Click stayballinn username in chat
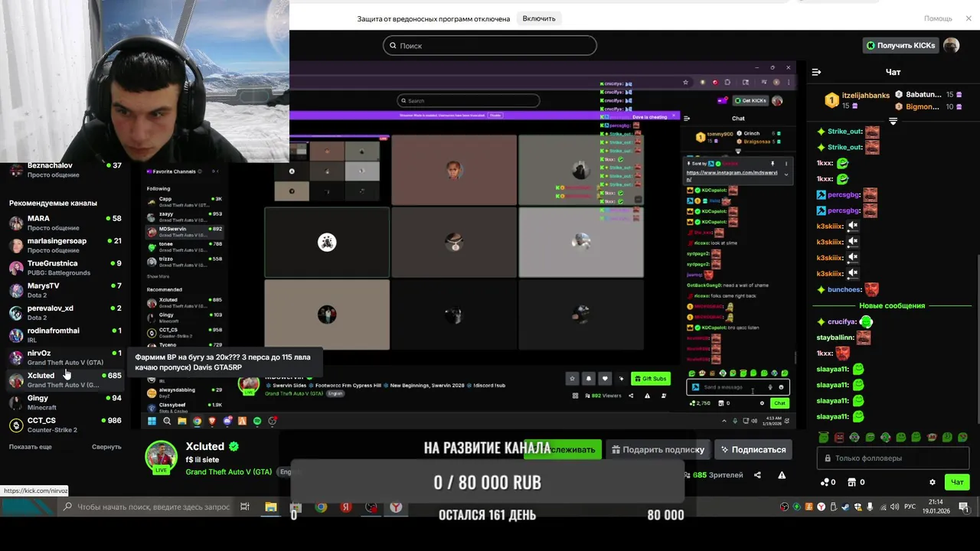Viewport: 980px width, 551px height. (x=835, y=337)
